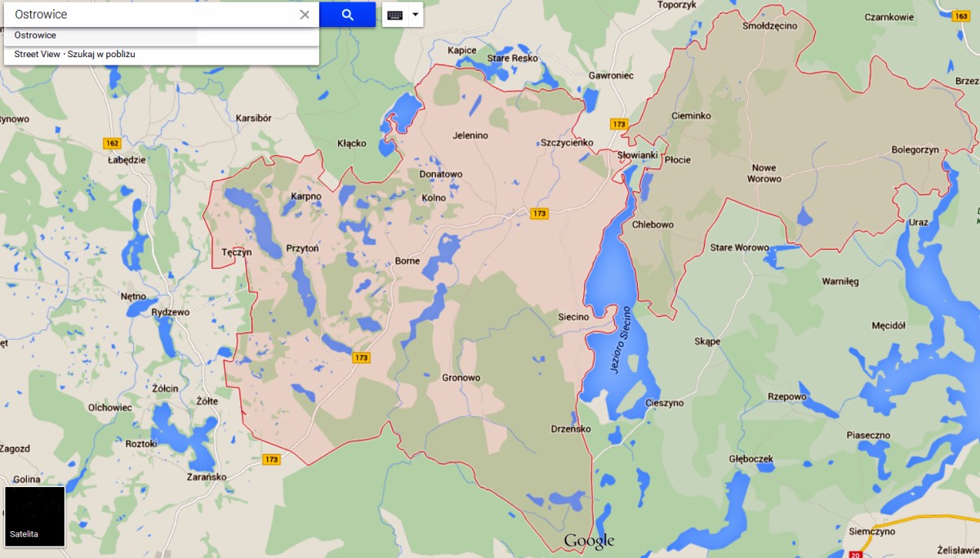Image resolution: width=980 pixels, height=558 pixels.
Task: Click the Roztoki town label
Action: click(x=141, y=444)
